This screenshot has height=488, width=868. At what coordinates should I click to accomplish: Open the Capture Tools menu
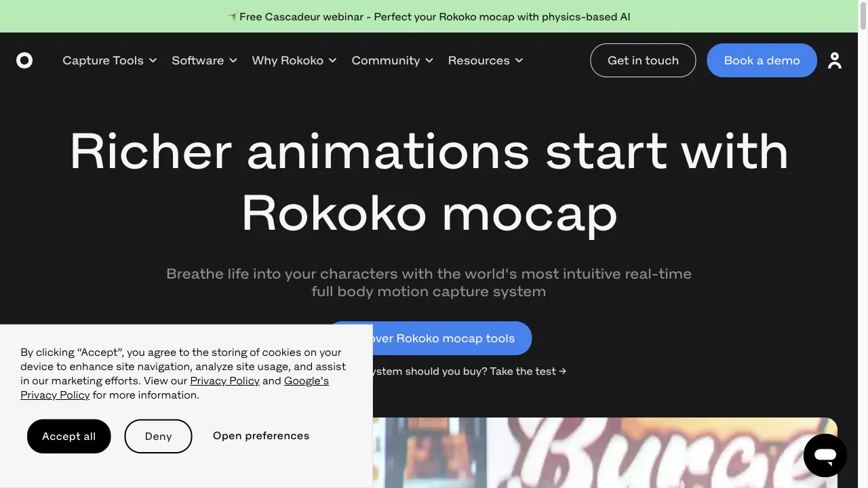[x=110, y=60]
